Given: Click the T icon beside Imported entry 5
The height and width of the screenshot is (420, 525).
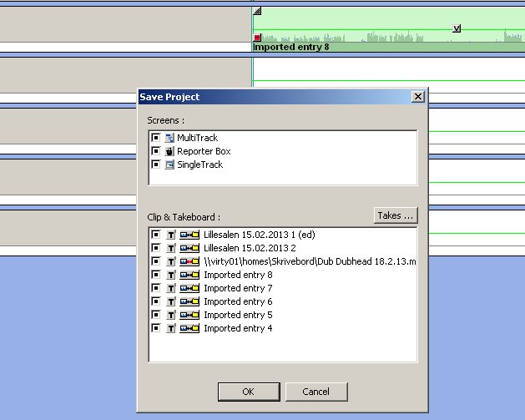Looking at the screenshot, I should click(x=171, y=315).
